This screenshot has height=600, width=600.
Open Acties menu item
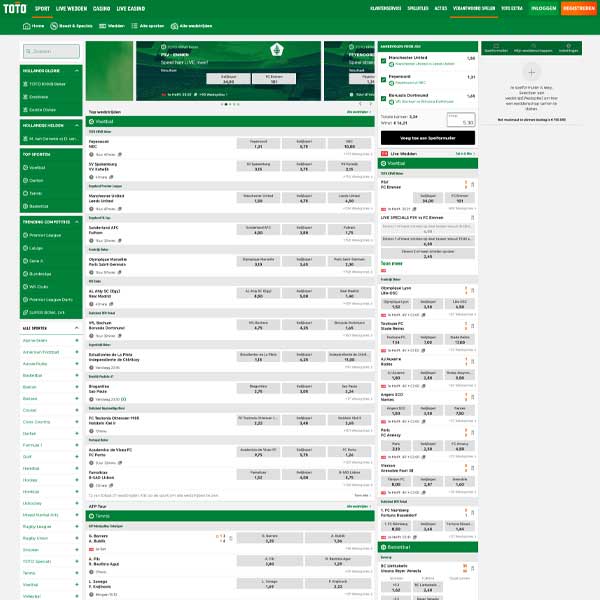[440, 8]
